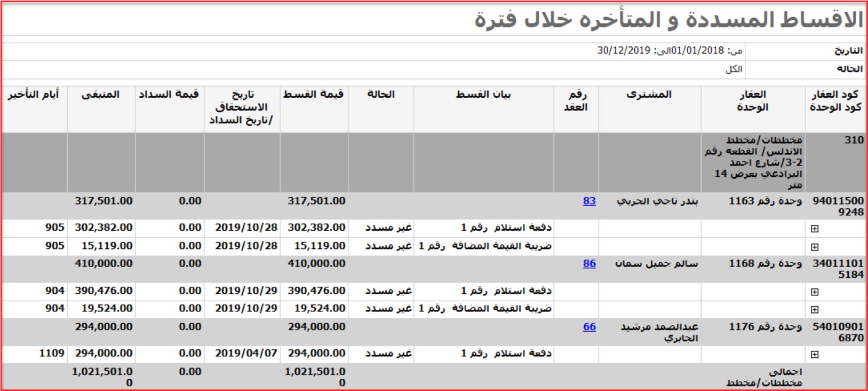
Task: Click the 410,000.00 installment value
Action: pos(316,263)
